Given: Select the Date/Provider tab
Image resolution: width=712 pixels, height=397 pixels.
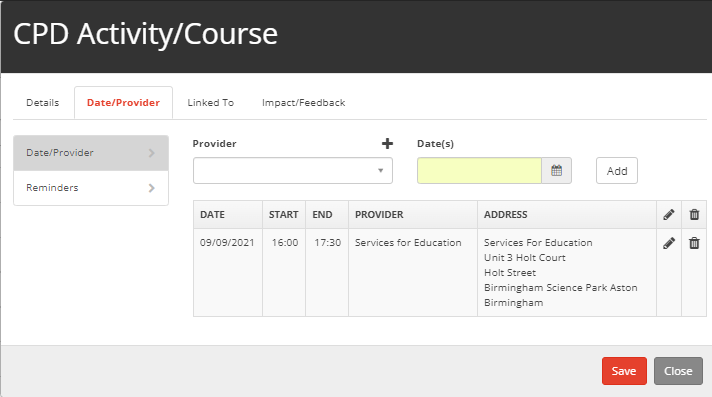Looking at the screenshot, I should [124, 103].
